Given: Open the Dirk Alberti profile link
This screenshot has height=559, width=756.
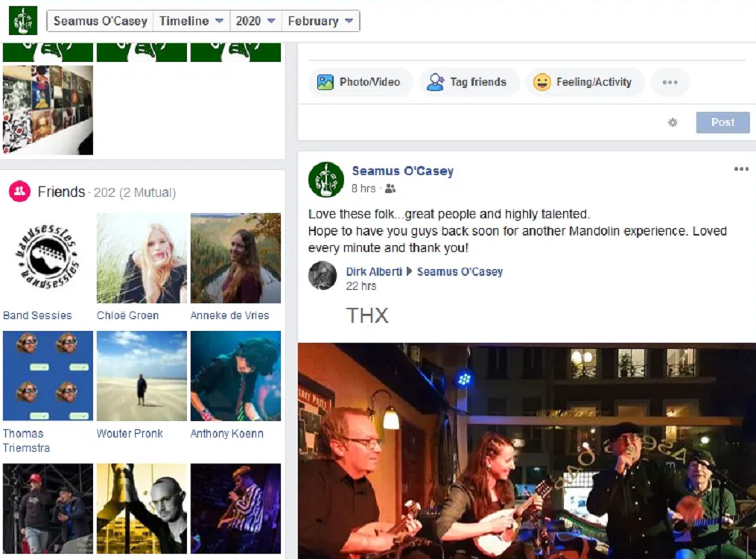Looking at the screenshot, I should point(374,271).
